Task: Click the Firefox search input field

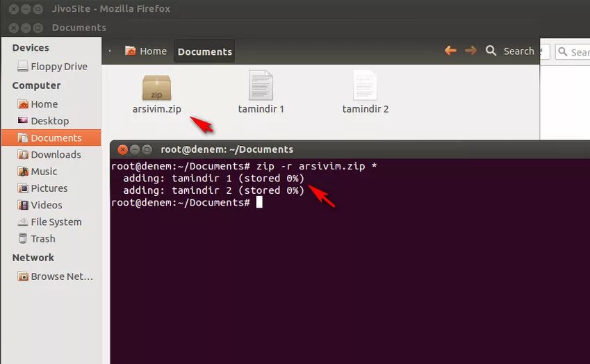Action: (573, 52)
